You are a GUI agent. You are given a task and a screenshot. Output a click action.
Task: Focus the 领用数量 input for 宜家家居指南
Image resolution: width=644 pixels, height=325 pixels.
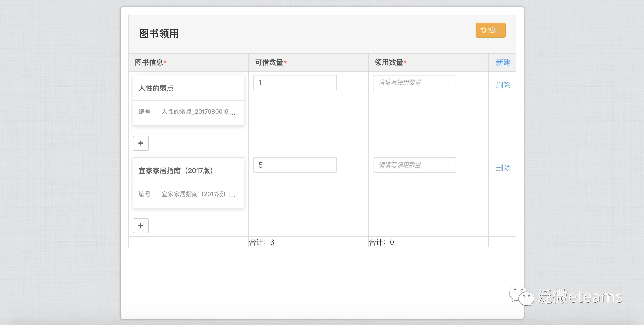414,165
